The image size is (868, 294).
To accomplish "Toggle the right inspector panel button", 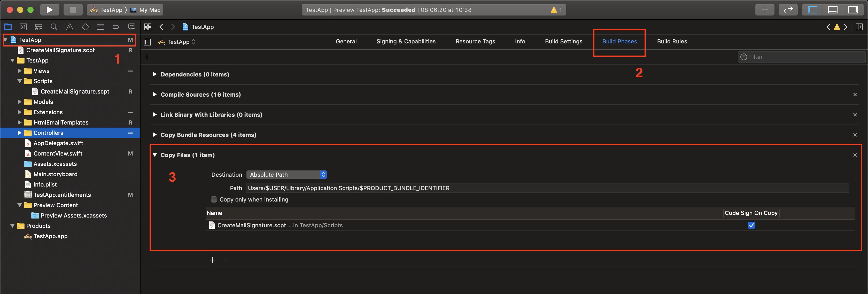I will (853, 10).
